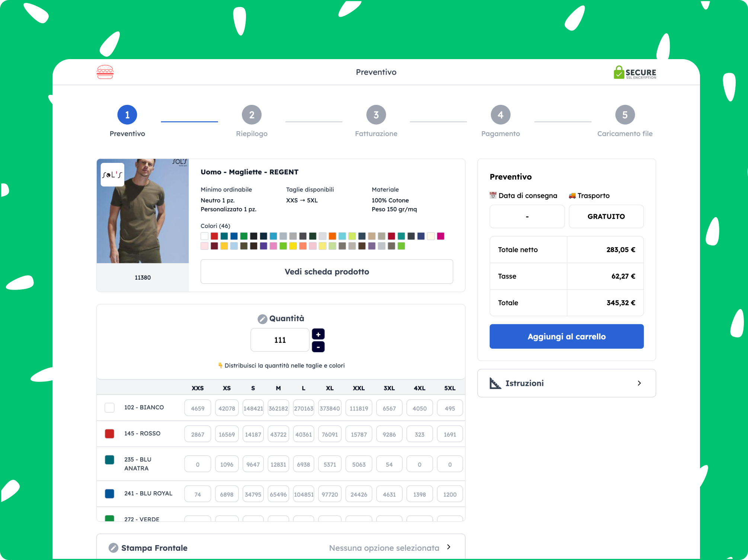Click the SECURE SSL encryption badge
Screen dimensions: 748x560
tap(634, 73)
